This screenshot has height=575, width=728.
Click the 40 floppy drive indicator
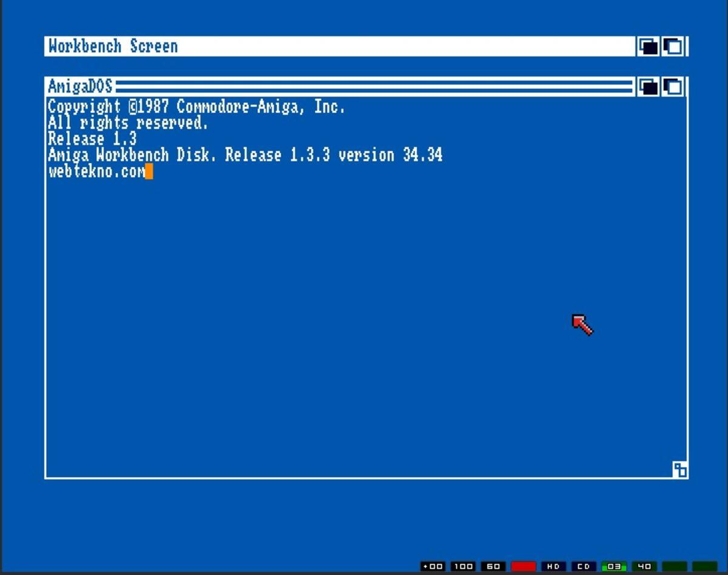[644, 567]
